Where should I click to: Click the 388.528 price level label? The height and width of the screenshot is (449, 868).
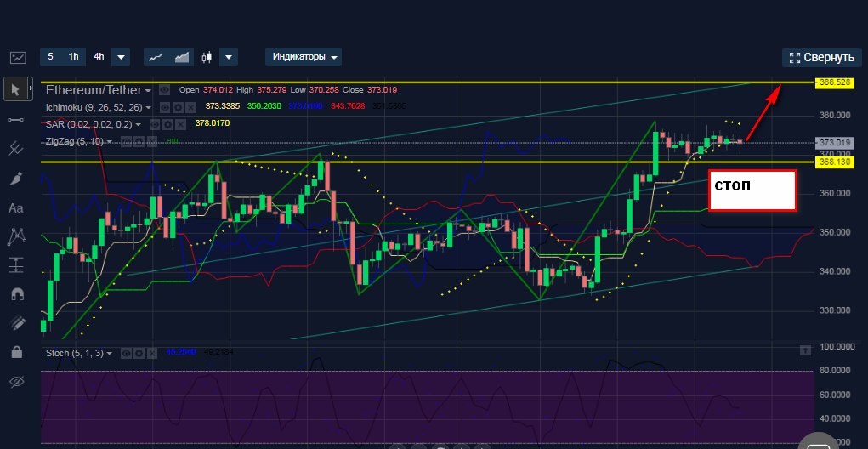(x=835, y=82)
